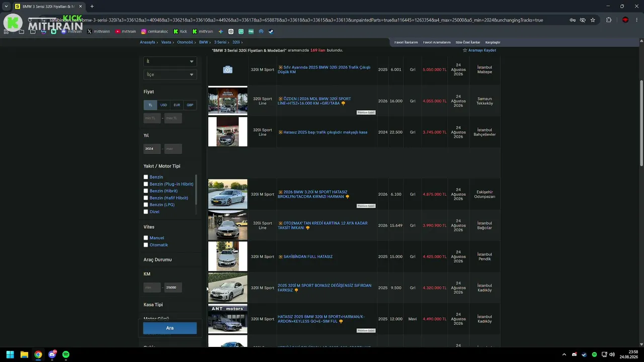644x362 pixels.
Task: Open the cemkarakoc Instagram bookmark
Action: [154, 31]
